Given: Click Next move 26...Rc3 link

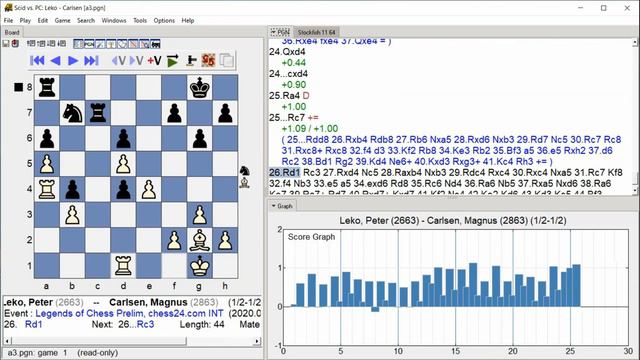Looking at the screenshot, I should pyautogui.click(x=136, y=324).
